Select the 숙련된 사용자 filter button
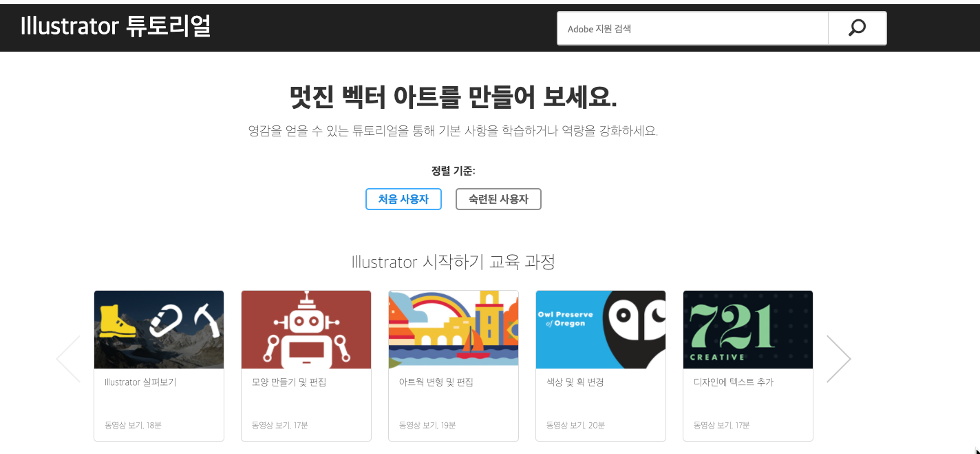The height and width of the screenshot is (454, 980). (498, 199)
